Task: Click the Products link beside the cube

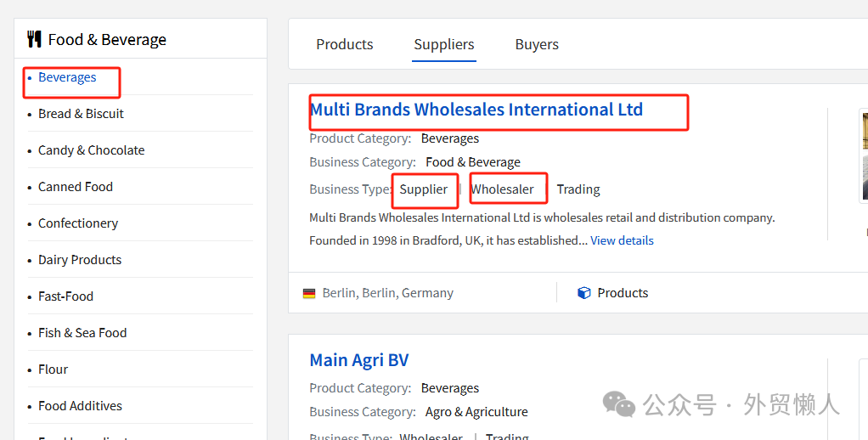Action: [x=622, y=293]
